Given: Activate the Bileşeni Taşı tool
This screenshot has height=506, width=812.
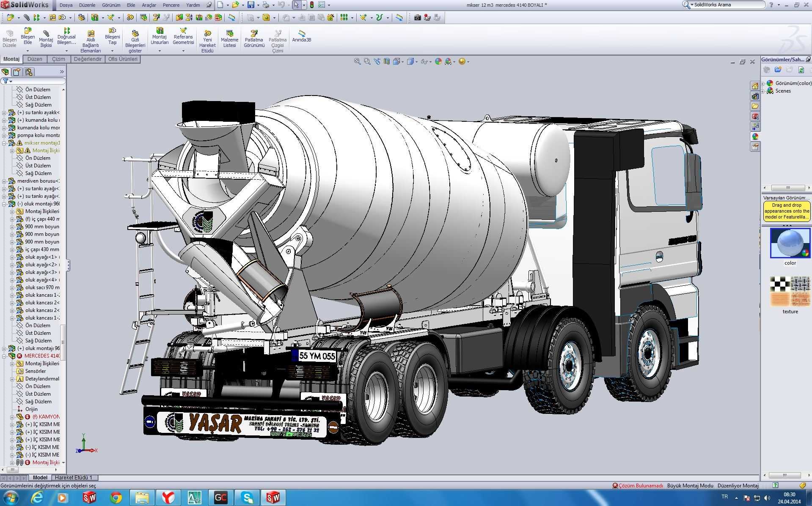Looking at the screenshot, I should 112,36.
